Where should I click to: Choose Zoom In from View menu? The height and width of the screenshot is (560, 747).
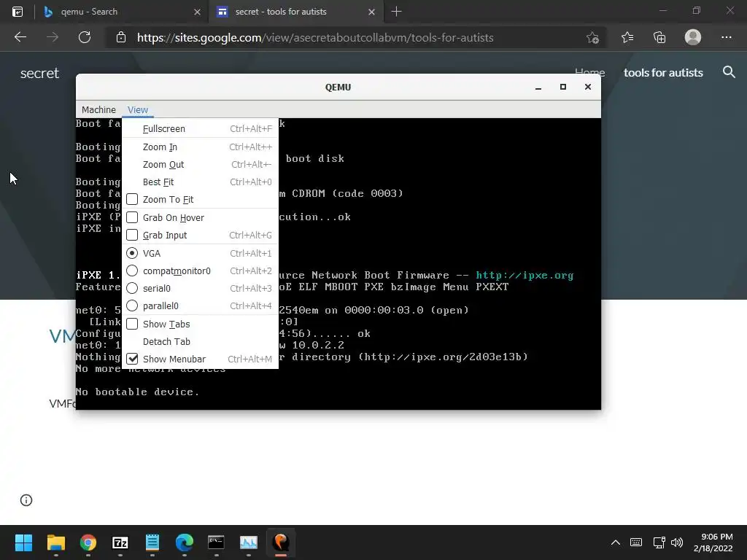pos(200,147)
